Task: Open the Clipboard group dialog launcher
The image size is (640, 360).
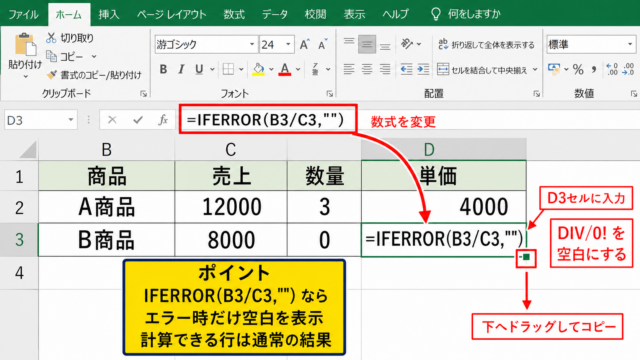Action: tap(144, 94)
